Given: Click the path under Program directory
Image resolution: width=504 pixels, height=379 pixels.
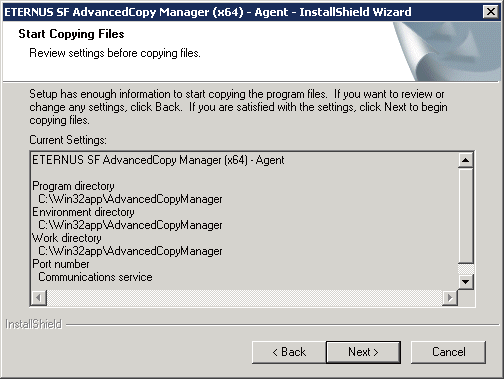Looking at the screenshot, I should click(130, 199).
